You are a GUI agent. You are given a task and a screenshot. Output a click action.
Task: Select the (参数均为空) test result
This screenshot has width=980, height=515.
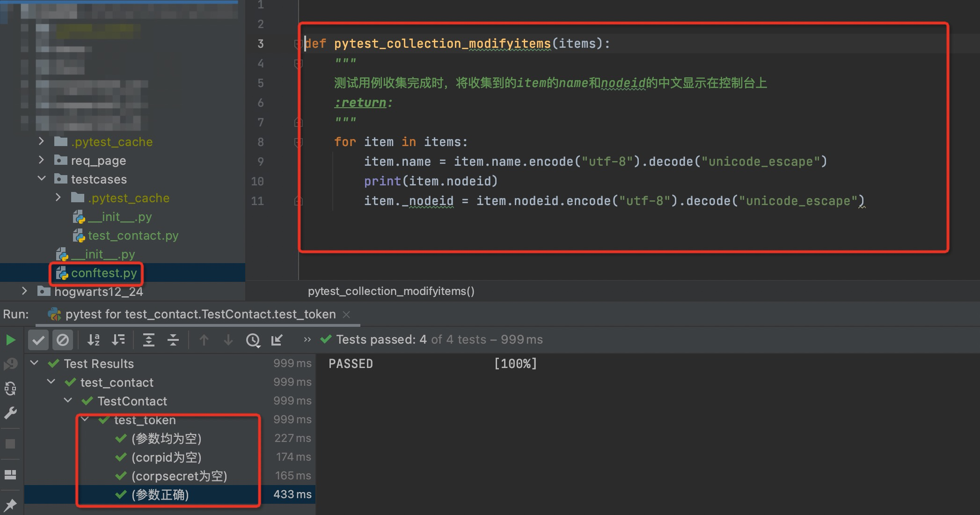point(166,439)
